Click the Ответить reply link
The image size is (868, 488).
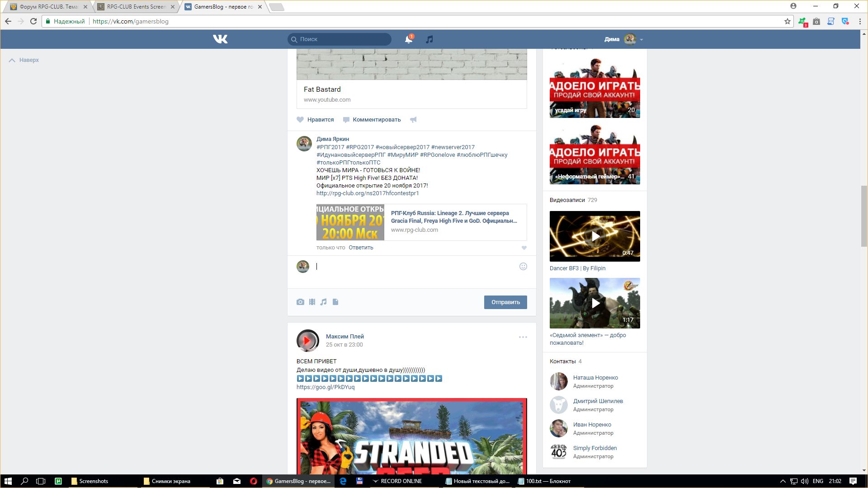click(361, 248)
